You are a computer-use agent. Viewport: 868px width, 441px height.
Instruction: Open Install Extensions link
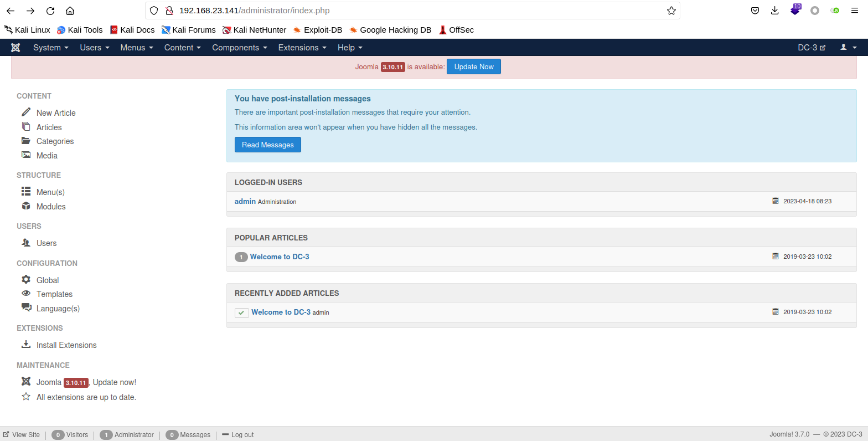coord(66,345)
